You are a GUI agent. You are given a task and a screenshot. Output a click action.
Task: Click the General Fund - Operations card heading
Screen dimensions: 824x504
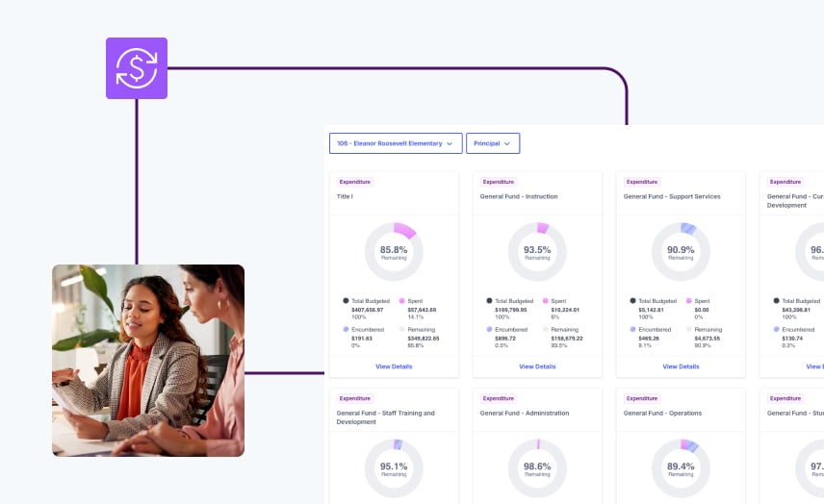[x=662, y=414]
